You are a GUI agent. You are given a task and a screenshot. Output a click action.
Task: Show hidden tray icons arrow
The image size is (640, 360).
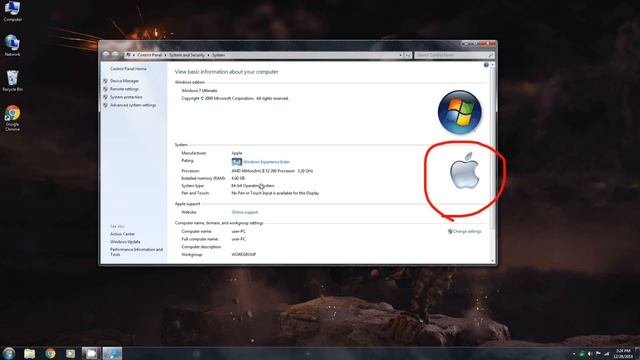tap(574, 354)
